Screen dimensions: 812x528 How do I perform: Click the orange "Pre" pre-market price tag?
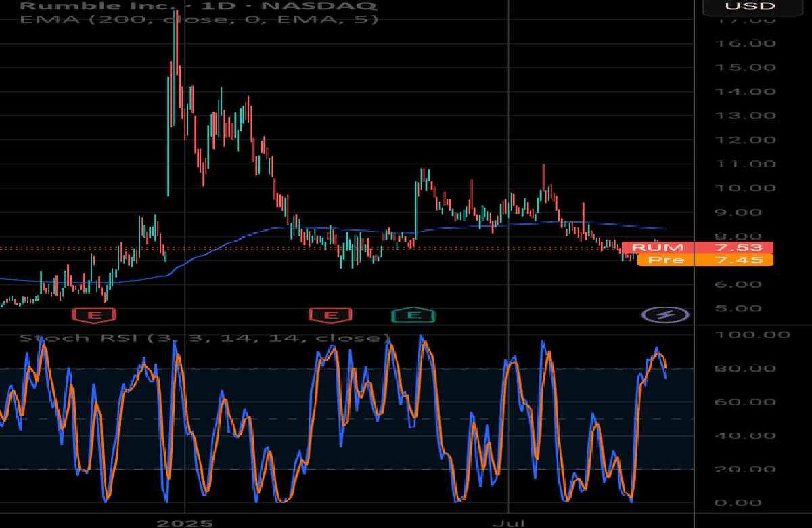(x=706, y=260)
